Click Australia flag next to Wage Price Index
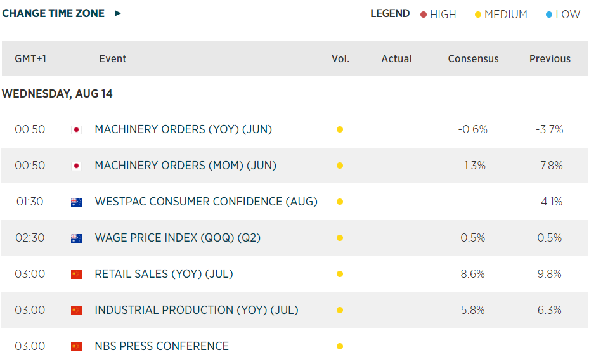The image size is (596, 364). (x=77, y=238)
